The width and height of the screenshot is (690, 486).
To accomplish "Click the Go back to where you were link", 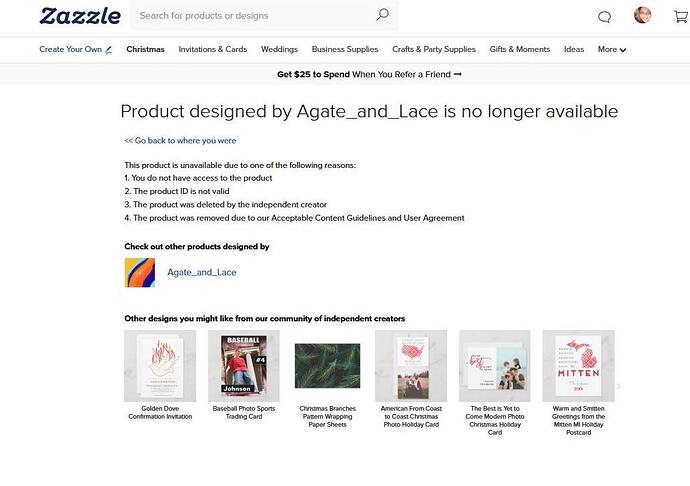I will [180, 140].
